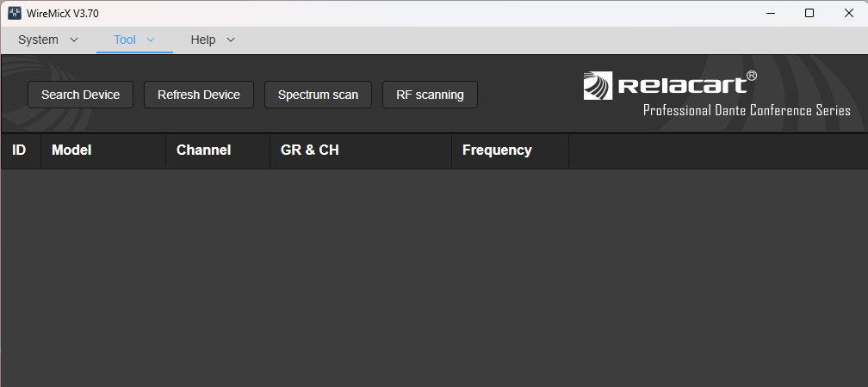Expand the Help dropdown chevron
The height and width of the screenshot is (387, 868).
click(x=230, y=40)
